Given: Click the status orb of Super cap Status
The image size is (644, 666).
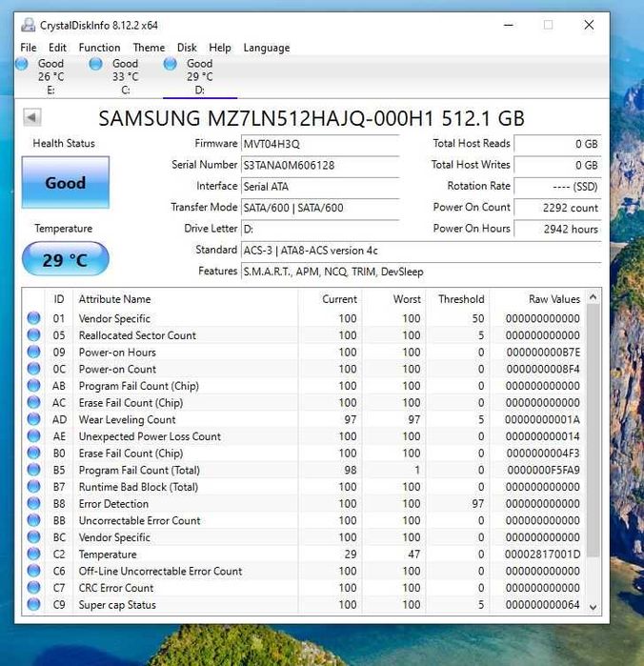Looking at the screenshot, I should click(x=33, y=604).
